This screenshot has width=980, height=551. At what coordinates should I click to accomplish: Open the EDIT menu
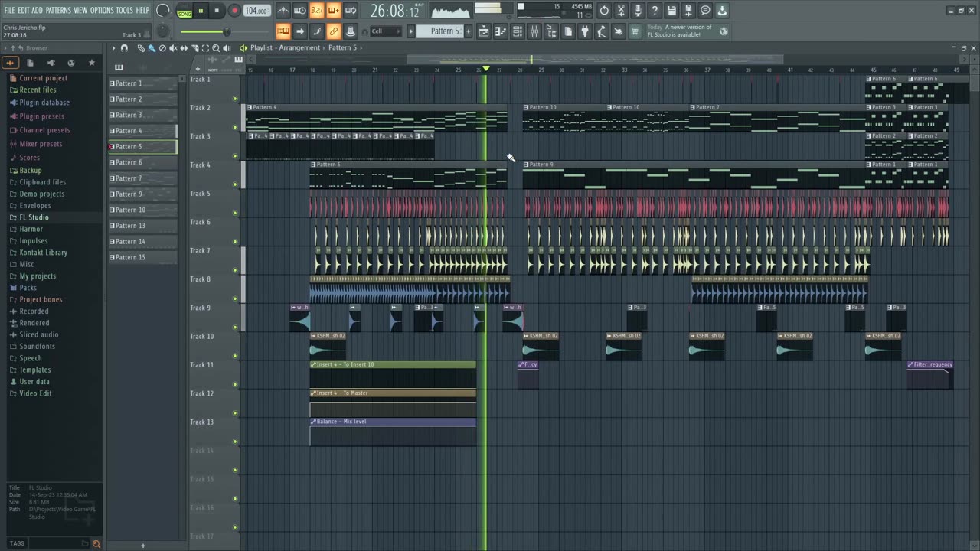[x=24, y=10]
